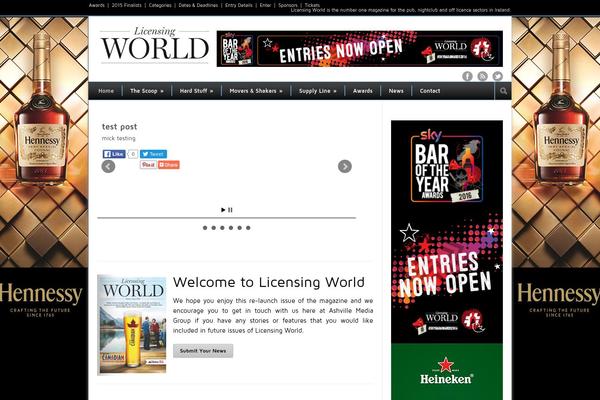This screenshot has height=400, width=600.
Task: Select the fourth slider dot
Action: click(231, 228)
